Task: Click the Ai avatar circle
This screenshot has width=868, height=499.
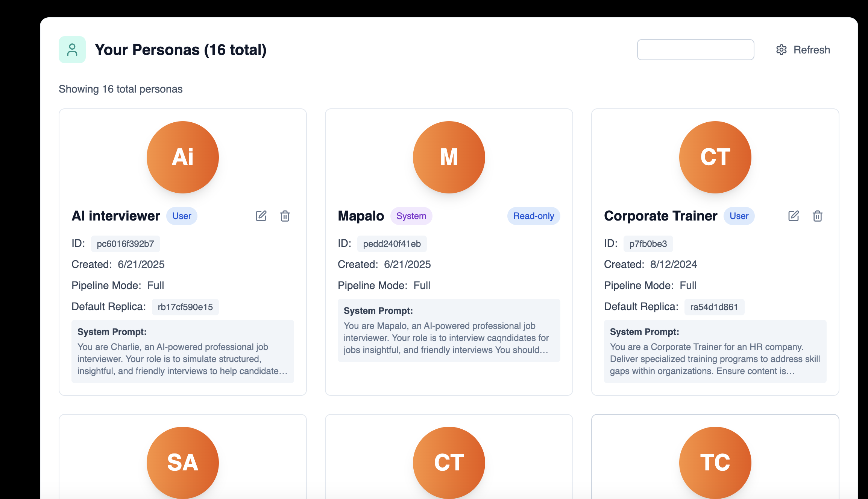Action: 183,157
